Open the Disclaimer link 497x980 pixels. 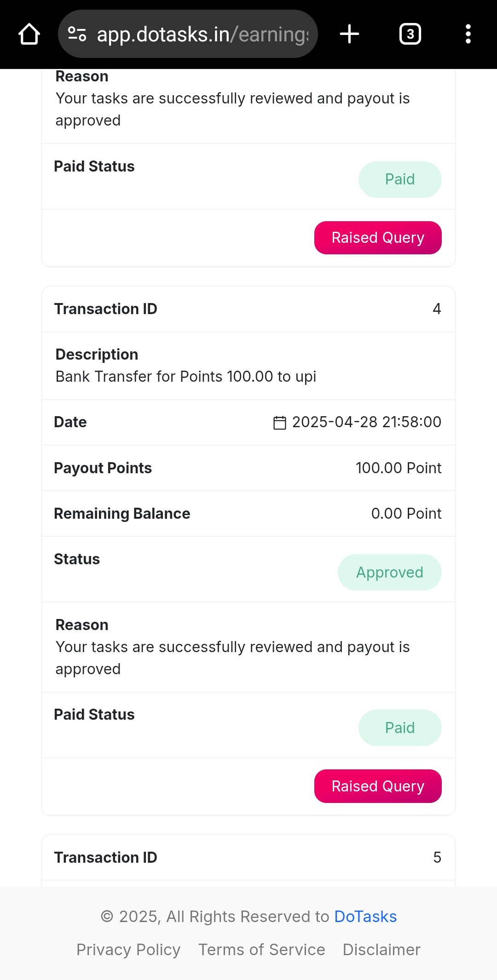381,950
